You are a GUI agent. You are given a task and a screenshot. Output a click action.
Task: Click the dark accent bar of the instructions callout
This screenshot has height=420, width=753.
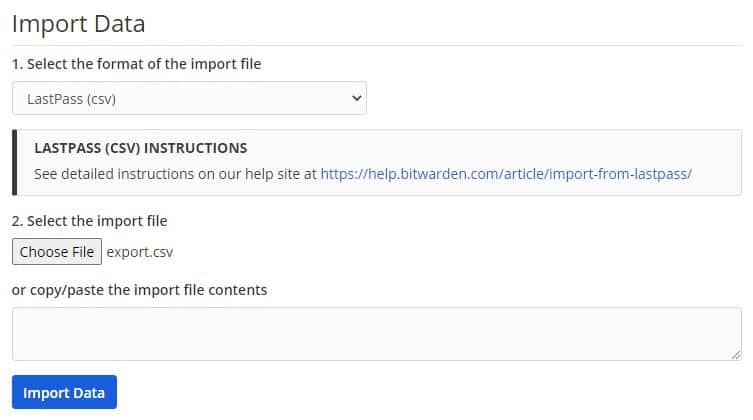[x=14, y=162]
